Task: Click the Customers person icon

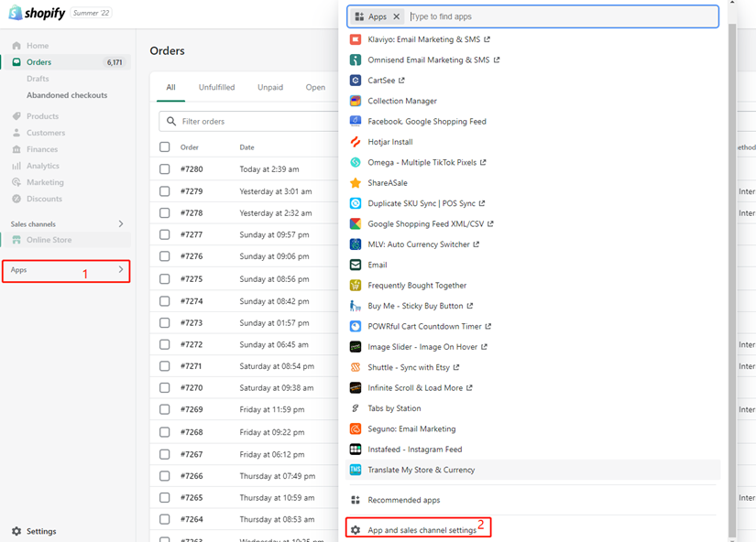Action: point(16,133)
